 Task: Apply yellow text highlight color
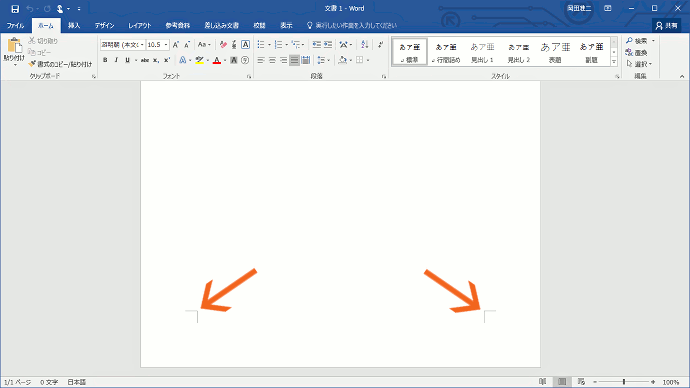[200, 60]
